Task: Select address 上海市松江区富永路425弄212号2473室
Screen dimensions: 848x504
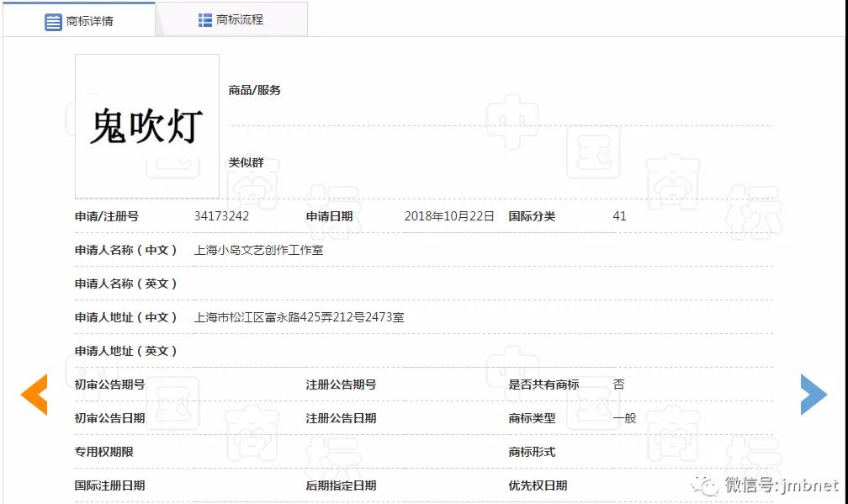Action: [x=299, y=317]
